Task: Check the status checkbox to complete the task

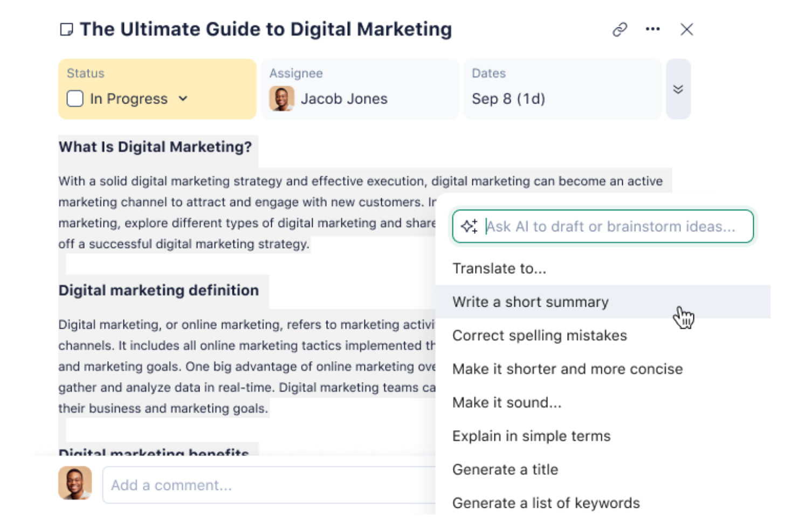Action: pyautogui.click(x=75, y=99)
